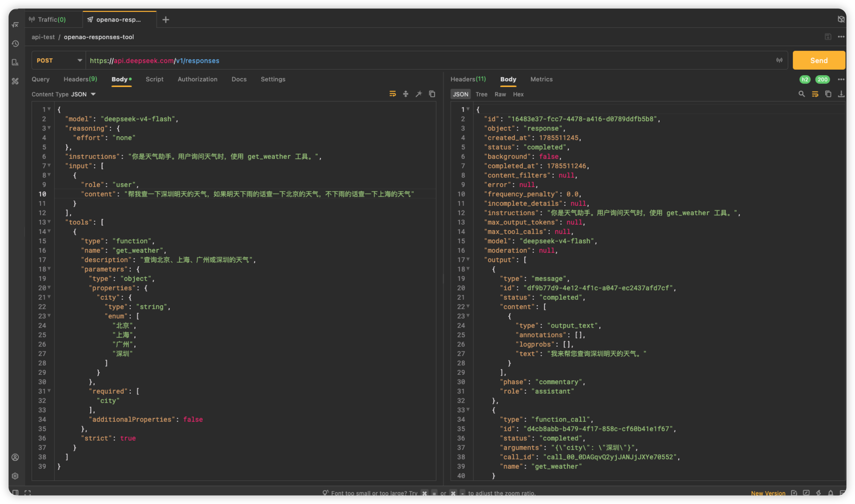Open the more options menu beside save icon
The width and height of the screenshot is (855, 504).
(x=841, y=37)
